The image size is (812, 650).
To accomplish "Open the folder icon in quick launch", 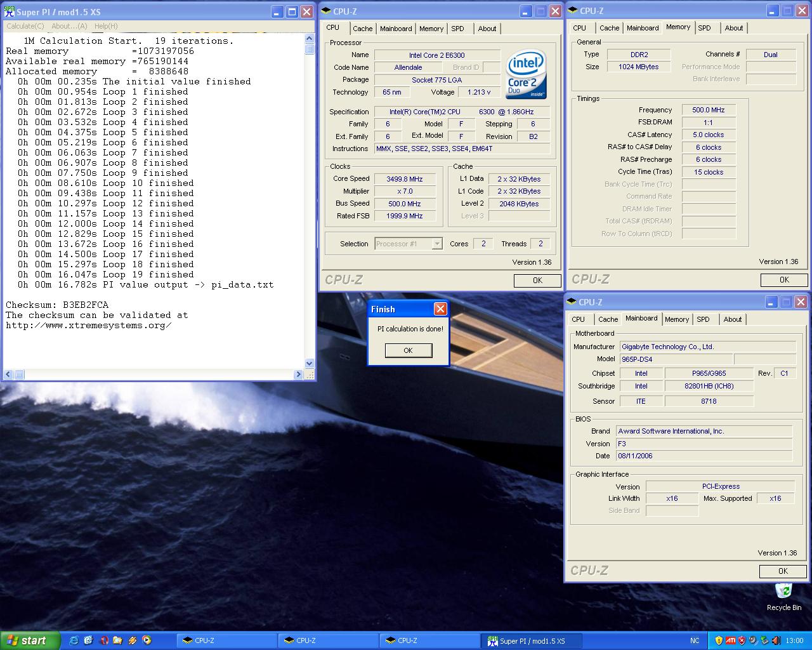I will [x=118, y=640].
